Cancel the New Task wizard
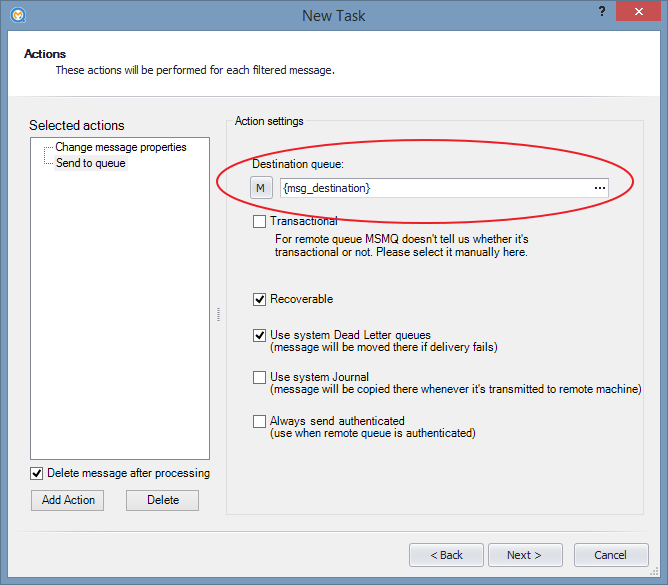 [x=611, y=555]
